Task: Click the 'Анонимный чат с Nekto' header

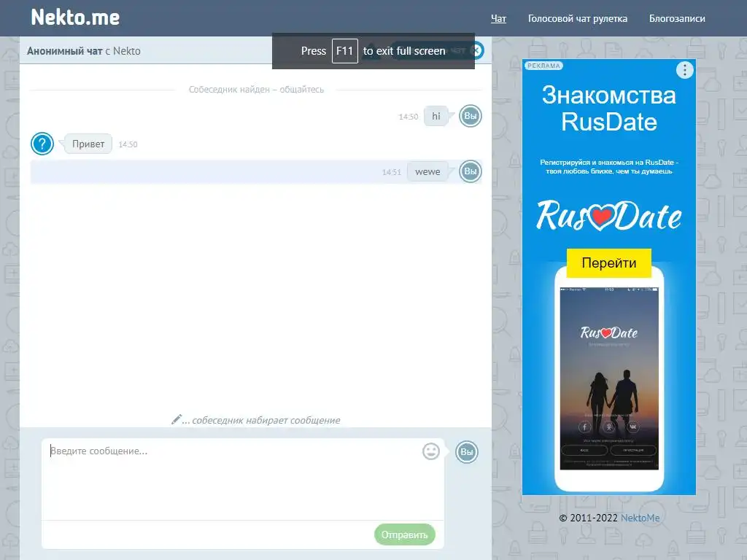Action: click(84, 51)
